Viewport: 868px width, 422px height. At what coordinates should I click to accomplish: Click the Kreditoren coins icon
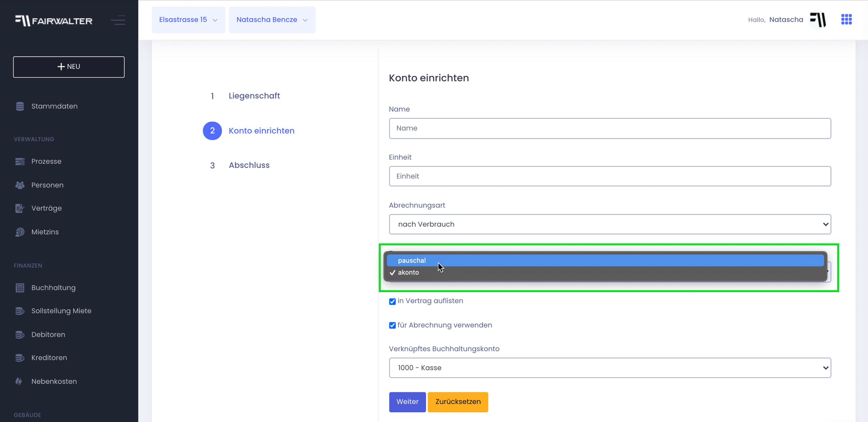tap(20, 358)
